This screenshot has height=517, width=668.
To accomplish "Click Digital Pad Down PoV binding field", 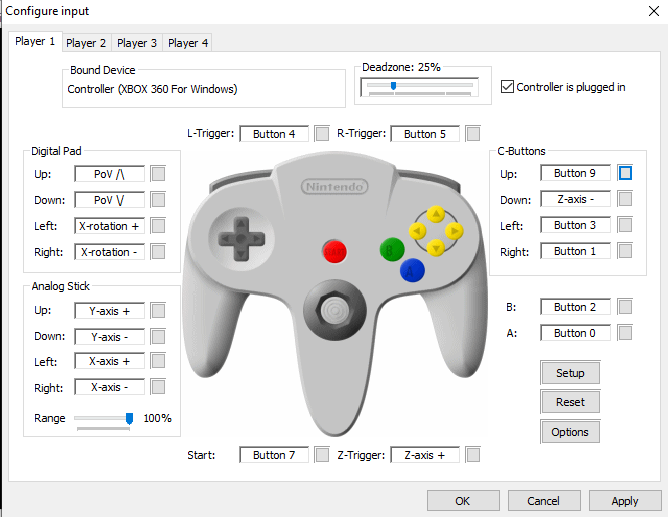I will [109, 200].
